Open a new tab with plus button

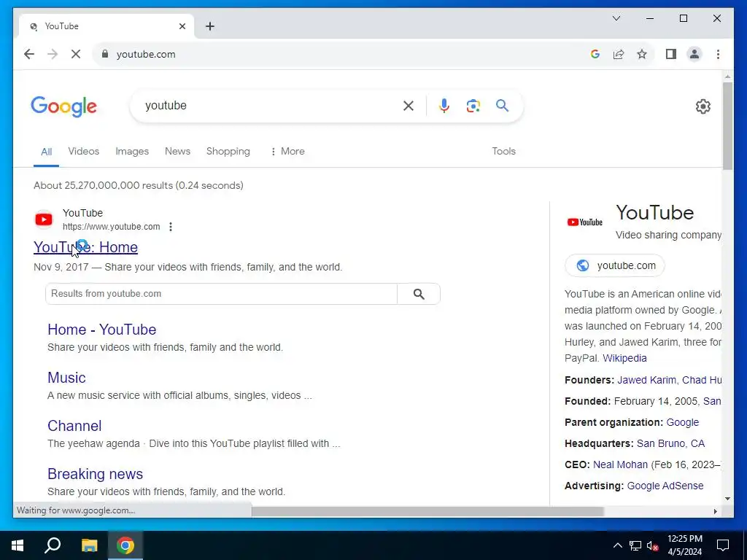[210, 26]
